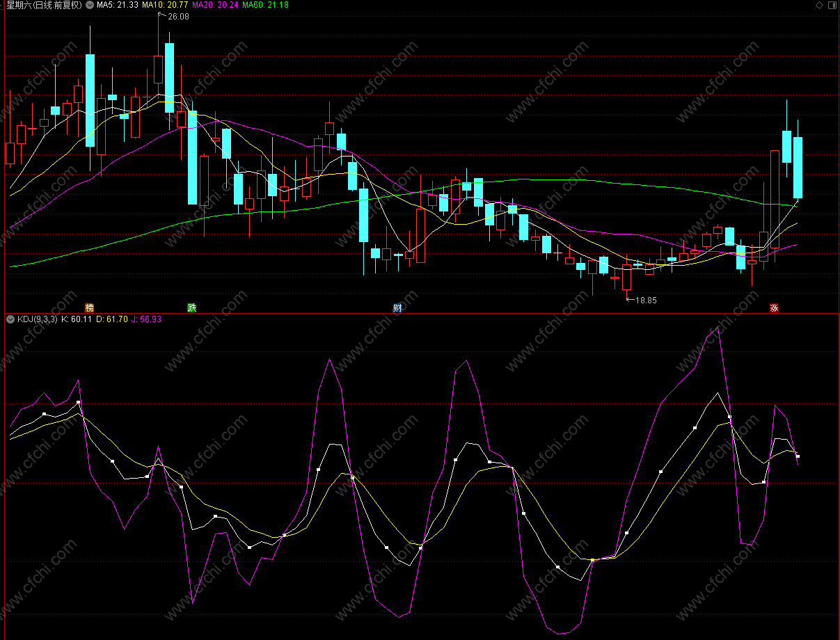Select the 星期六(日线.前复权) chart title
The image size is (840, 640).
click(43, 5)
